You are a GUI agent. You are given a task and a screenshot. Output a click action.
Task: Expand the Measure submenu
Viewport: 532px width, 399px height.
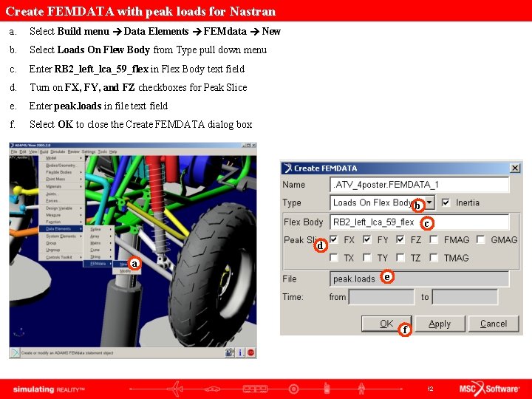coord(61,215)
